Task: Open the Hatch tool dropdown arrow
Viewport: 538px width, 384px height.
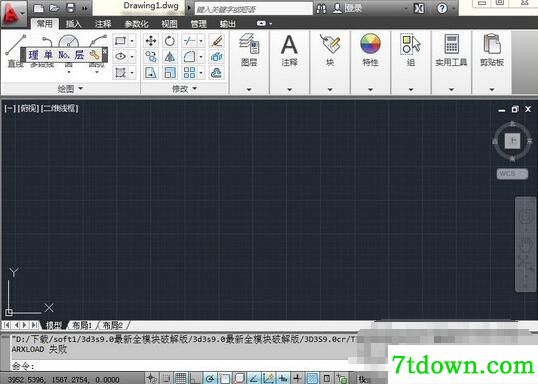Action: [132, 72]
